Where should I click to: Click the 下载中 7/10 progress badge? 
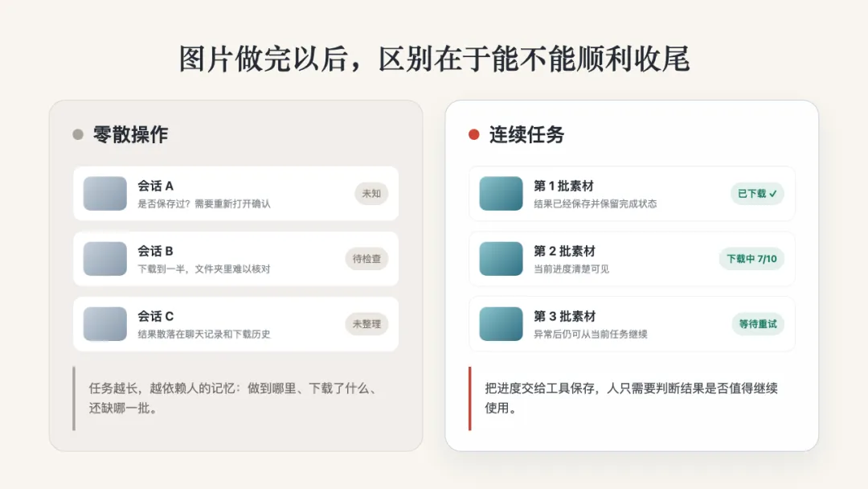(751, 259)
